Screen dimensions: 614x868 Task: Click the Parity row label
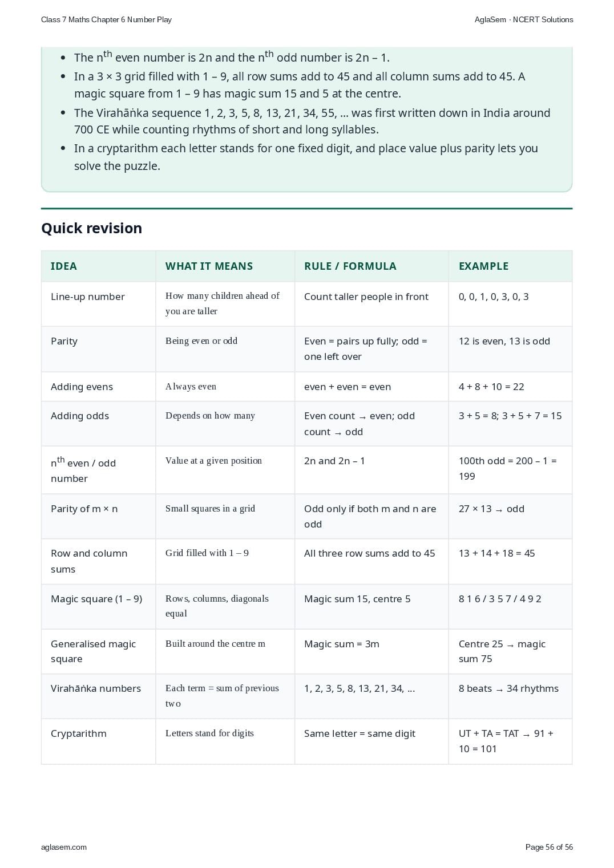(x=64, y=341)
